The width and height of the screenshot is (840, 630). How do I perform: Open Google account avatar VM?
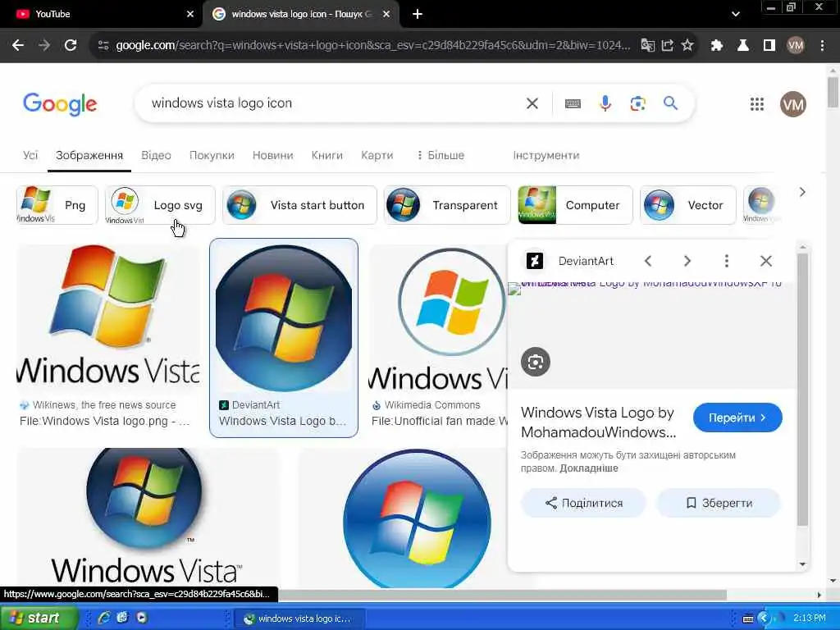point(793,104)
